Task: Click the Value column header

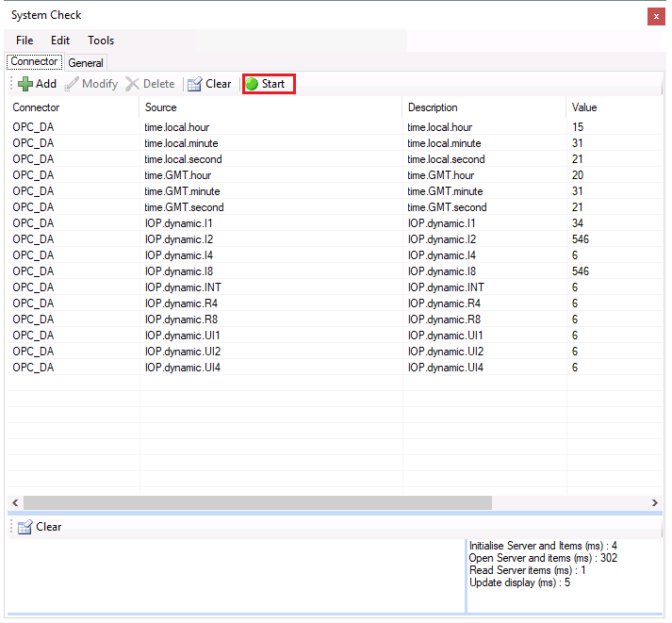Action: (615, 107)
